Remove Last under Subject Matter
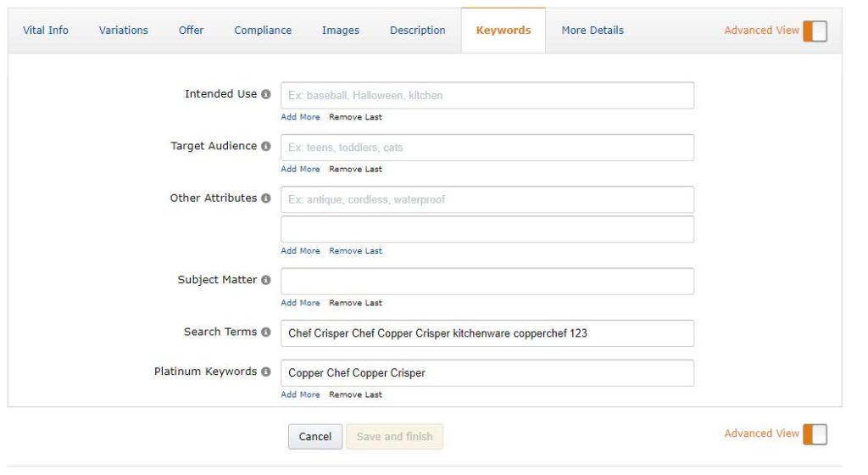868x475 pixels. (355, 303)
